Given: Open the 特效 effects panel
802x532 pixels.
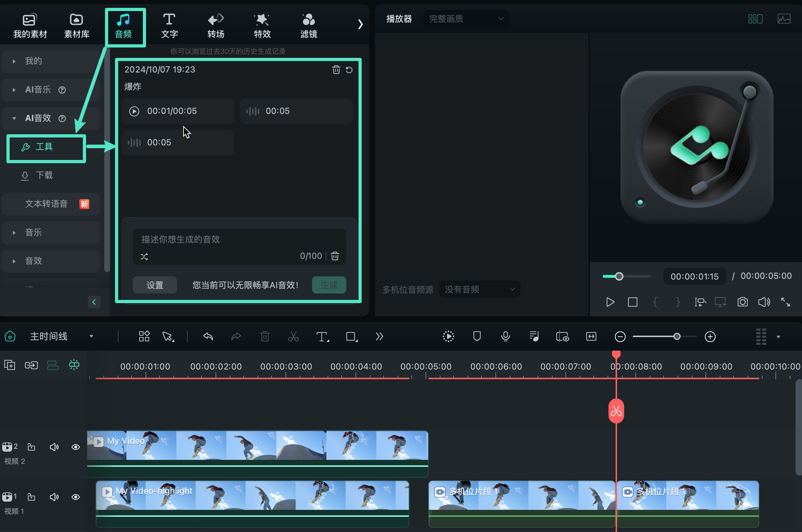Looking at the screenshot, I should pos(261,24).
